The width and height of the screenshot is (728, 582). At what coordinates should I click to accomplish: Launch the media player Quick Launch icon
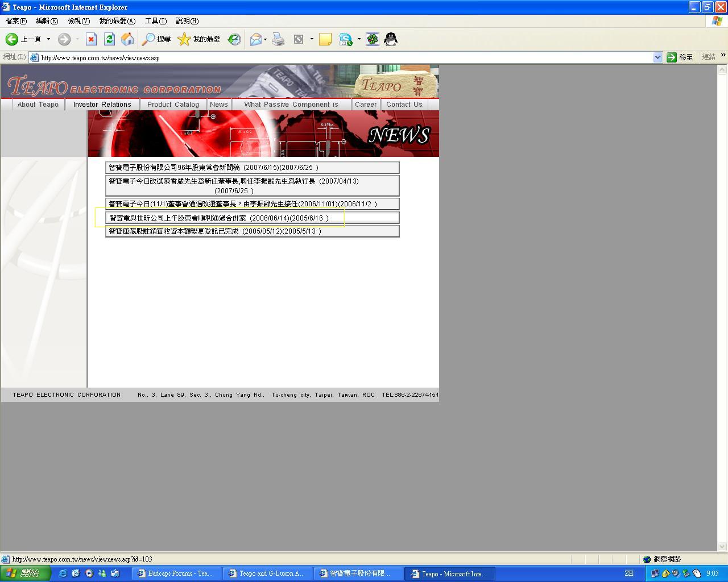[89, 573]
